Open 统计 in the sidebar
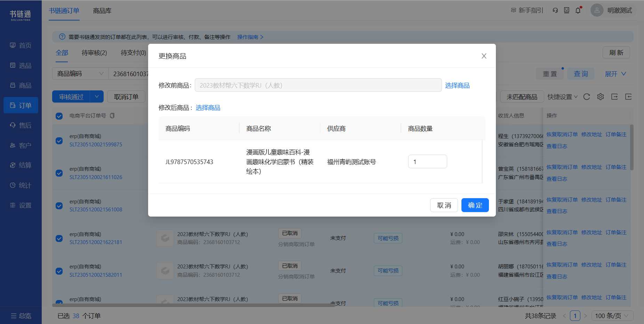The image size is (644, 324). click(x=21, y=185)
